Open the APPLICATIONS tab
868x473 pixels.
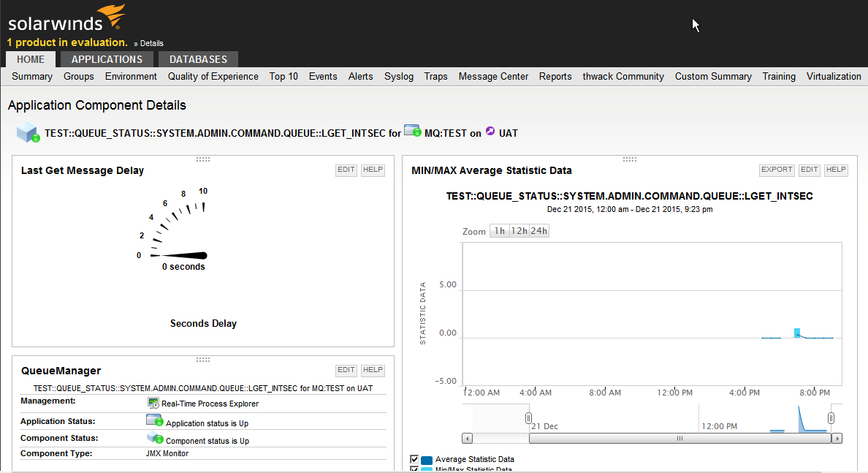[107, 59]
